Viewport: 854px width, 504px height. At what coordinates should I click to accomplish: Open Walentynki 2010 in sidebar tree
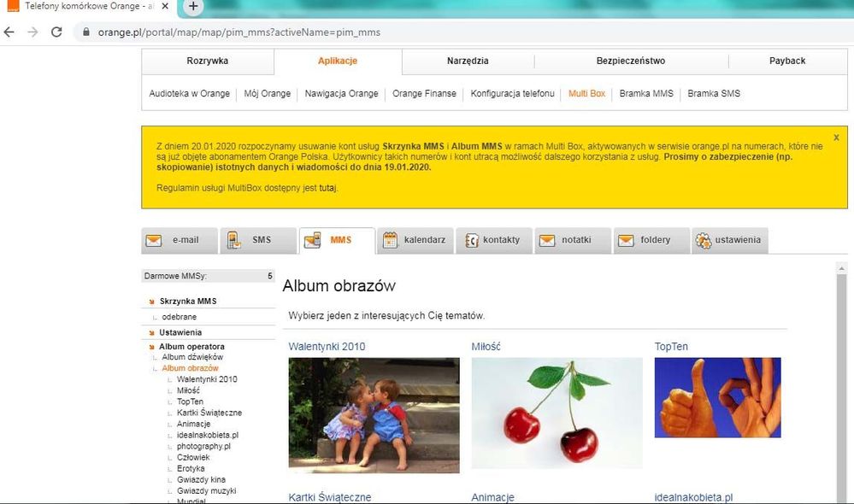[207, 379]
